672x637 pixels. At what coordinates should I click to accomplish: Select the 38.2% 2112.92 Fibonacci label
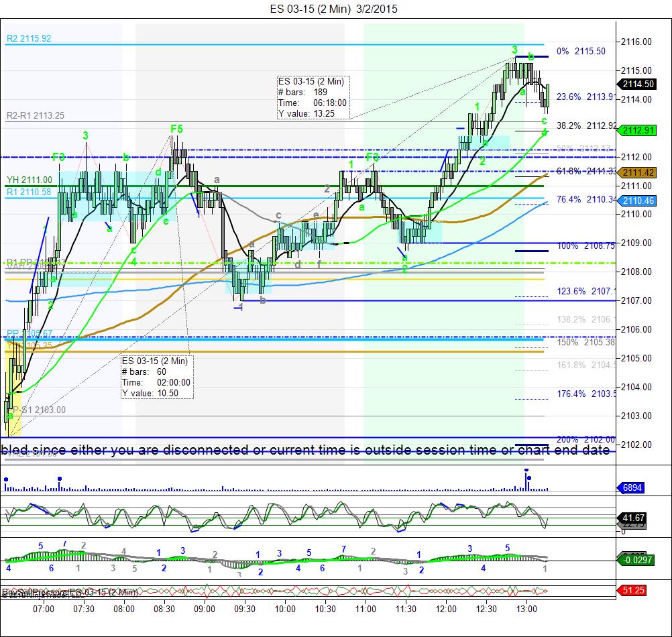coord(586,125)
